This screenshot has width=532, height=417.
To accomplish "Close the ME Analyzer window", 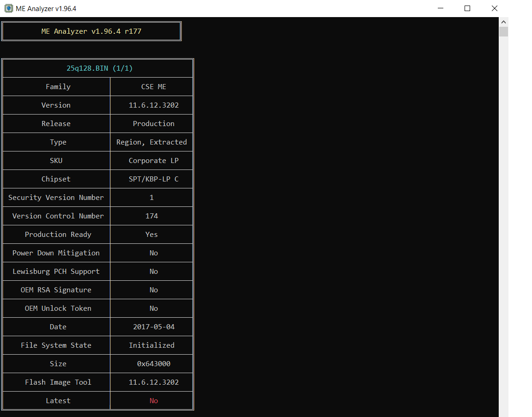I will (x=494, y=8).
